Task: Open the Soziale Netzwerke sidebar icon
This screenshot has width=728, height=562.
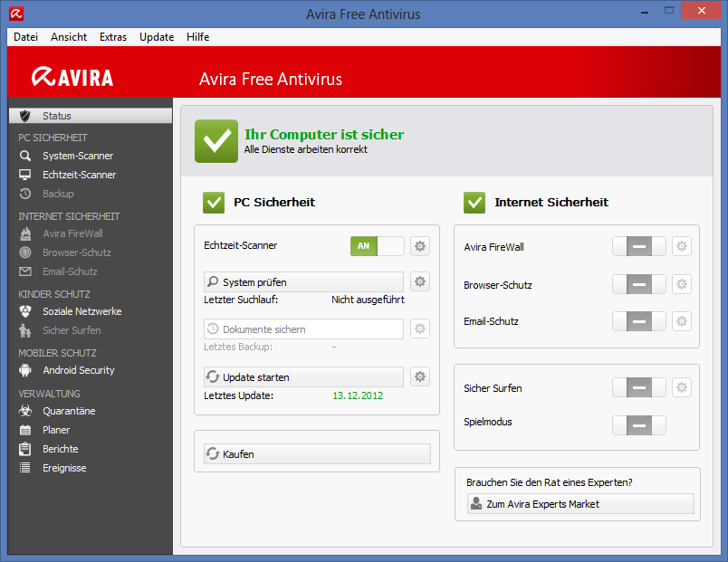Action: 25,311
